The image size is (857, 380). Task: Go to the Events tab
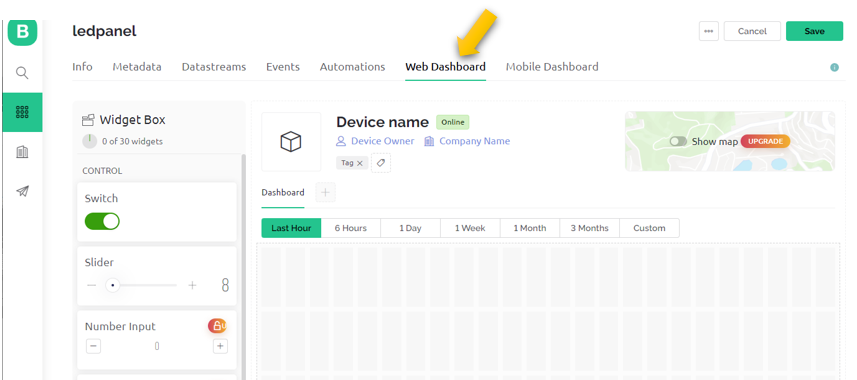[x=283, y=67]
